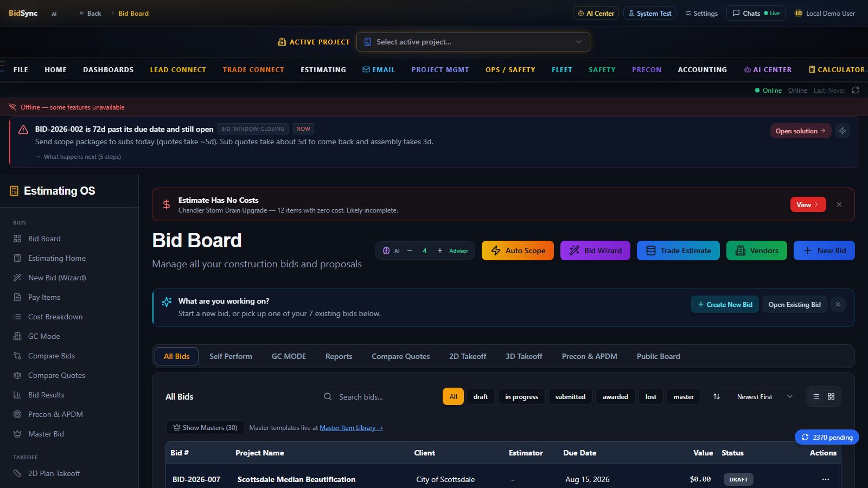Open row actions menu for BID-2026-007
This screenshot has height=488, width=868.
pyautogui.click(x=825, y=479)
